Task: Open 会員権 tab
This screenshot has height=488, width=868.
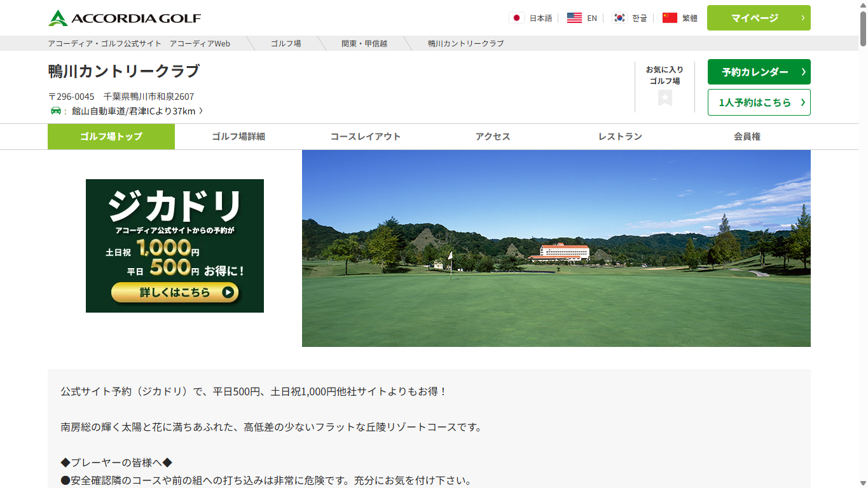Action: click(x=747, y=137)
